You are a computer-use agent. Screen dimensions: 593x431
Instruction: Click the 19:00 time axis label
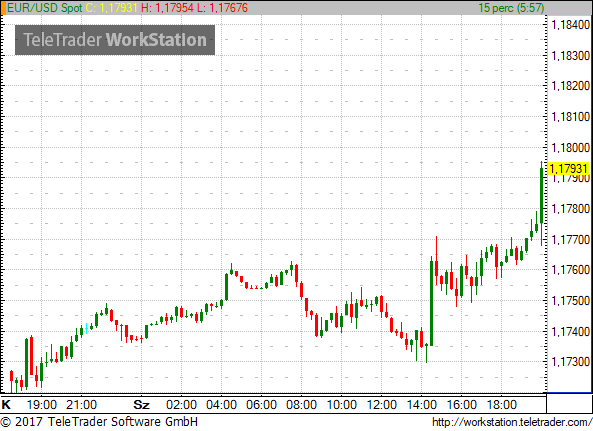(42, 405)
